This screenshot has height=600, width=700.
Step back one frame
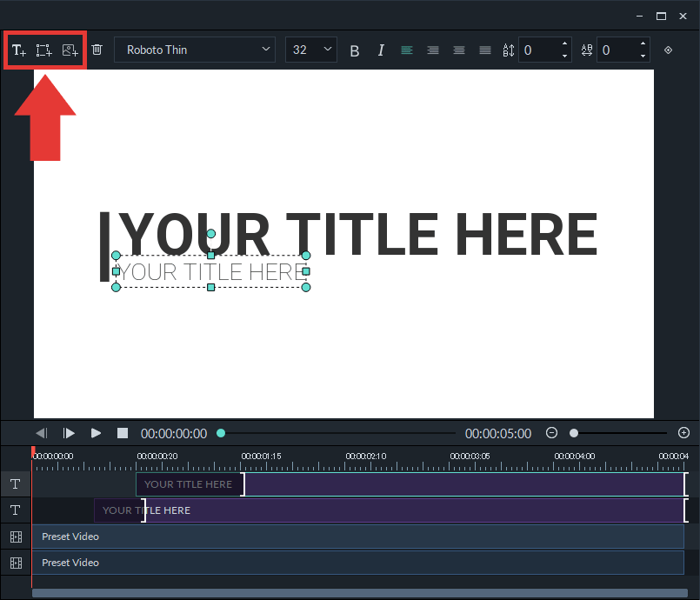[x=42, y=433]
